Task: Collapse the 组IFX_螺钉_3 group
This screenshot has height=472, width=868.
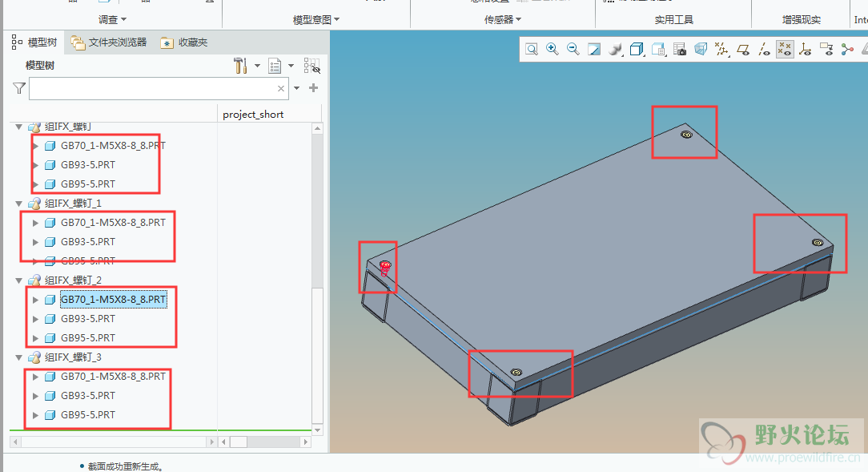Action: pos(19,357)
